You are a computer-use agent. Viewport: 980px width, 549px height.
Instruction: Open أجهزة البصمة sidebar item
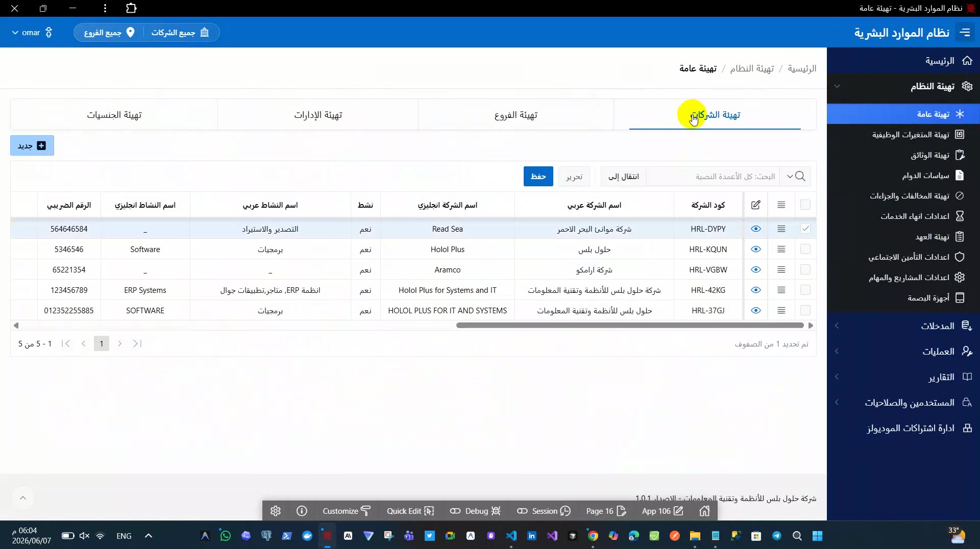[903, 298]
